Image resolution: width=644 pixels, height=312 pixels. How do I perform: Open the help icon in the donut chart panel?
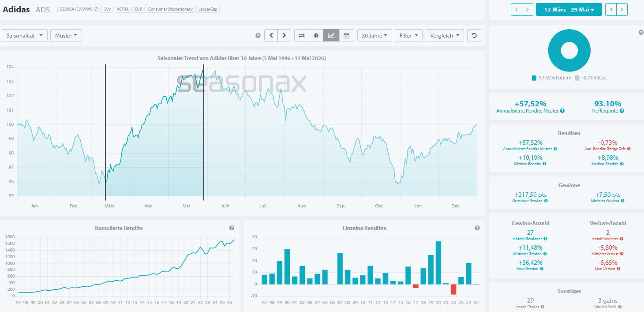(641, 32)
